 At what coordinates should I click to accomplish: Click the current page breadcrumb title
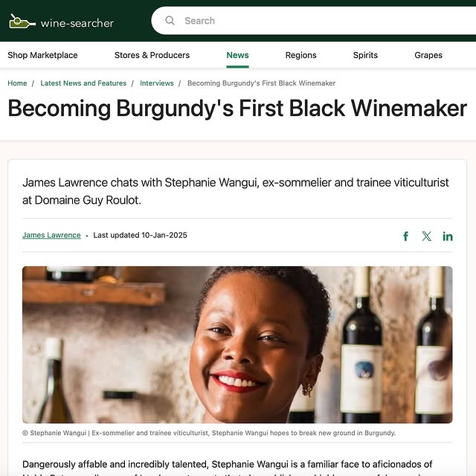[261, 83]
